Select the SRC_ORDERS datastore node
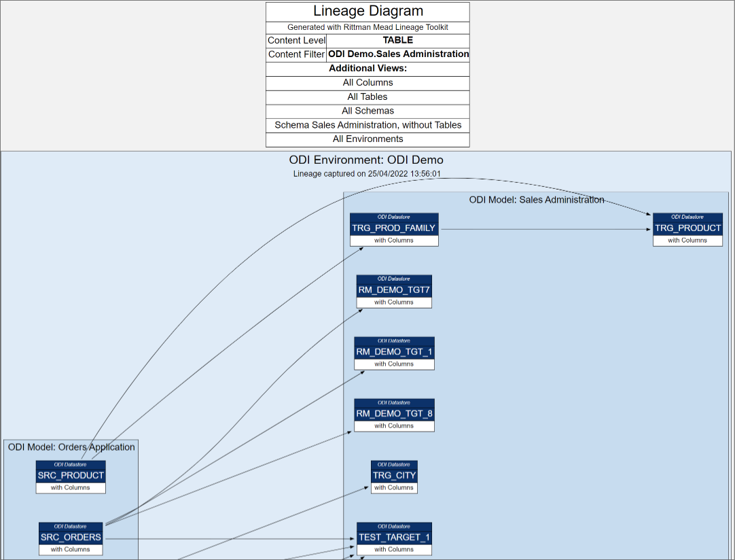The width and height of the screenshot is (735, 560). click(71, 537)
